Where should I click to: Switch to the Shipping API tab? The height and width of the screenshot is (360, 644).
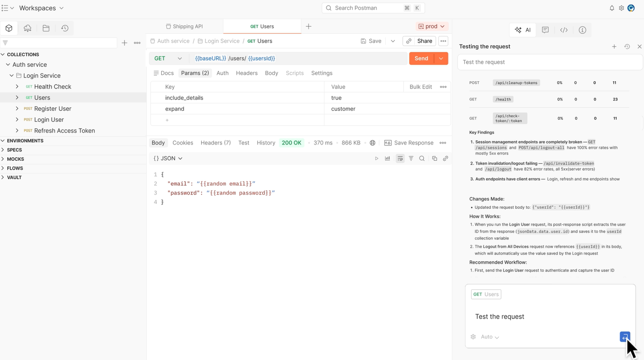pyautogui.click(x=184, y=27)
